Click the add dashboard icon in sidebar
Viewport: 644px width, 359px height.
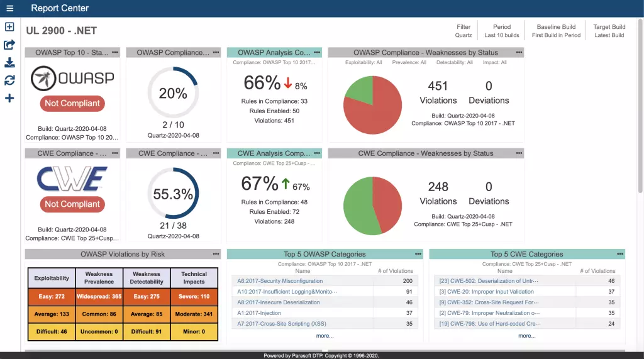click(x=9, y=27)
